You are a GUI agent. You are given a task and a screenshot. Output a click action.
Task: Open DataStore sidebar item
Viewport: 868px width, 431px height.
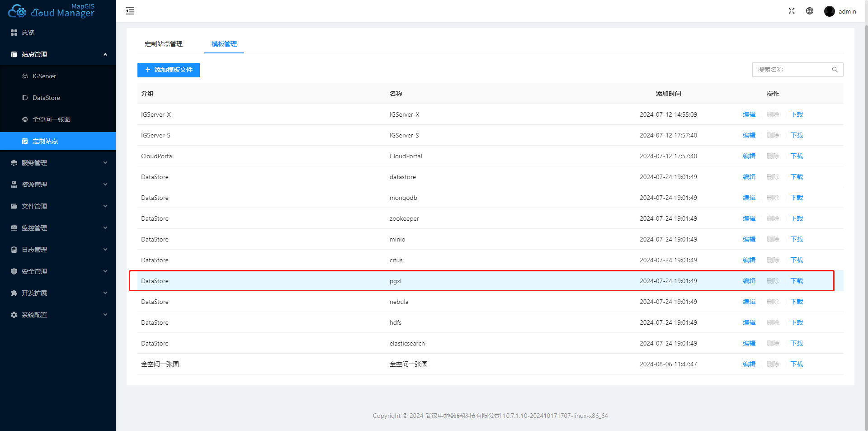[x=58, y=98]
